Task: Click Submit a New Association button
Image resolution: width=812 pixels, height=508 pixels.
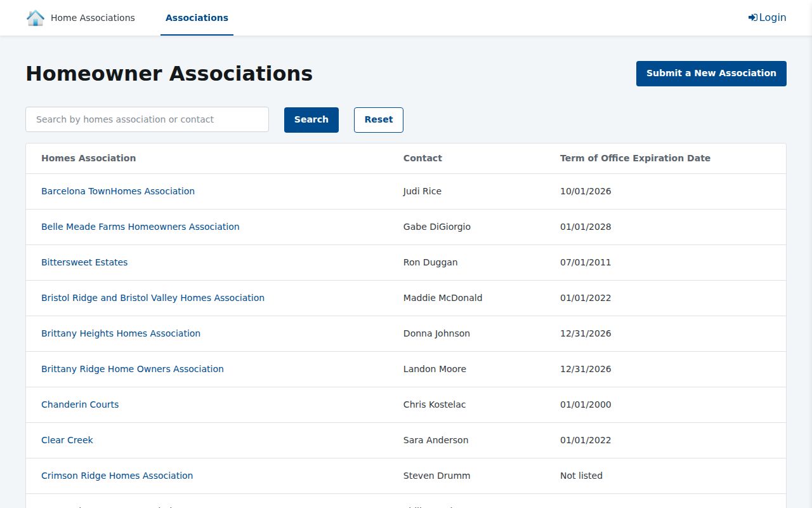Action: point(711,74)
